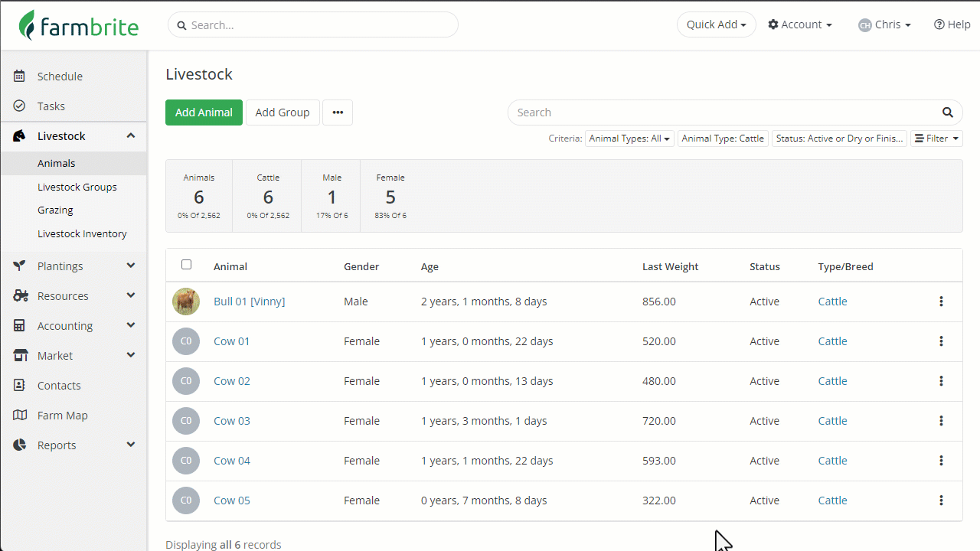Open the three-dot menu for Cow 01
The image size is (980, 551).
click(x=941, y=341)
